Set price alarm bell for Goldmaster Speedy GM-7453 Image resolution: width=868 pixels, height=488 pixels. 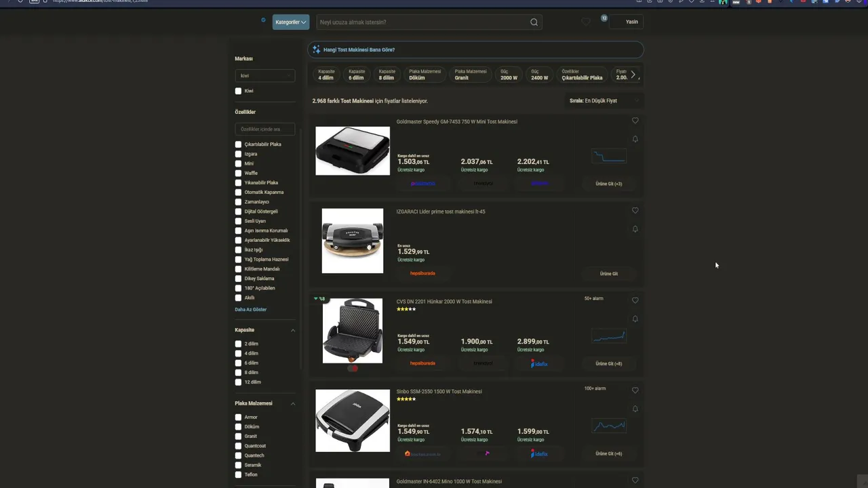point(635,139)
